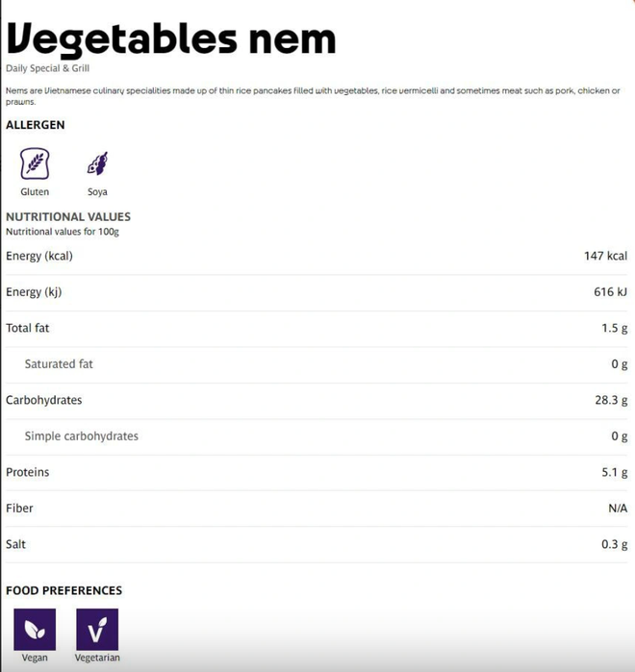The width and height of the screenshot is (635, 672).
Task: Click the Gluten allergen icon
Action: point(35,163)
